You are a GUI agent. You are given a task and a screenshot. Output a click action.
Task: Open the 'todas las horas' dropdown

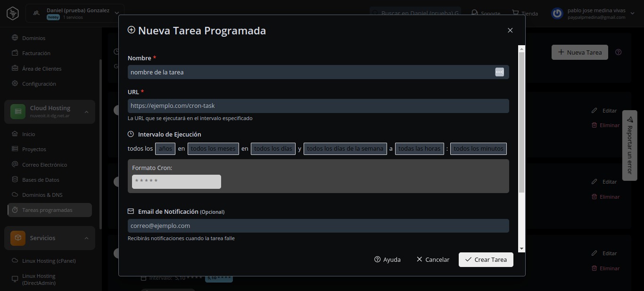tap(419, 149)
